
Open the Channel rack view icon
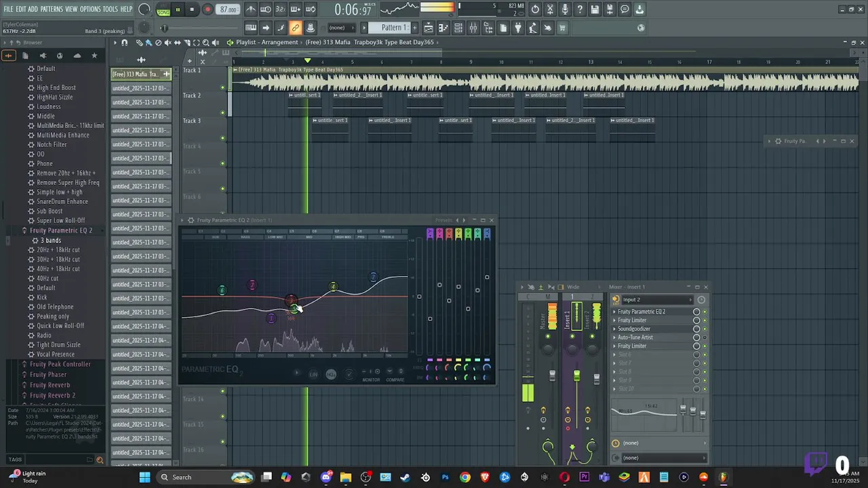pos(458,28)
